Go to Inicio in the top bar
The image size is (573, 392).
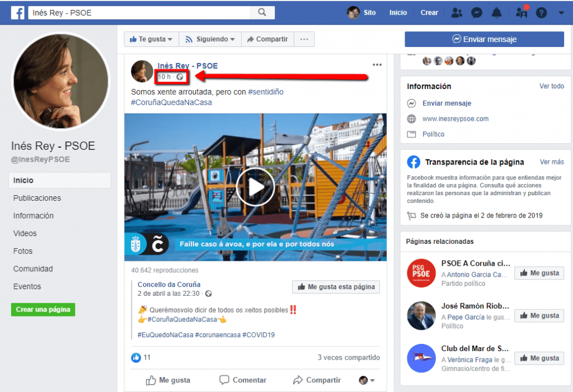coord(398,13)
